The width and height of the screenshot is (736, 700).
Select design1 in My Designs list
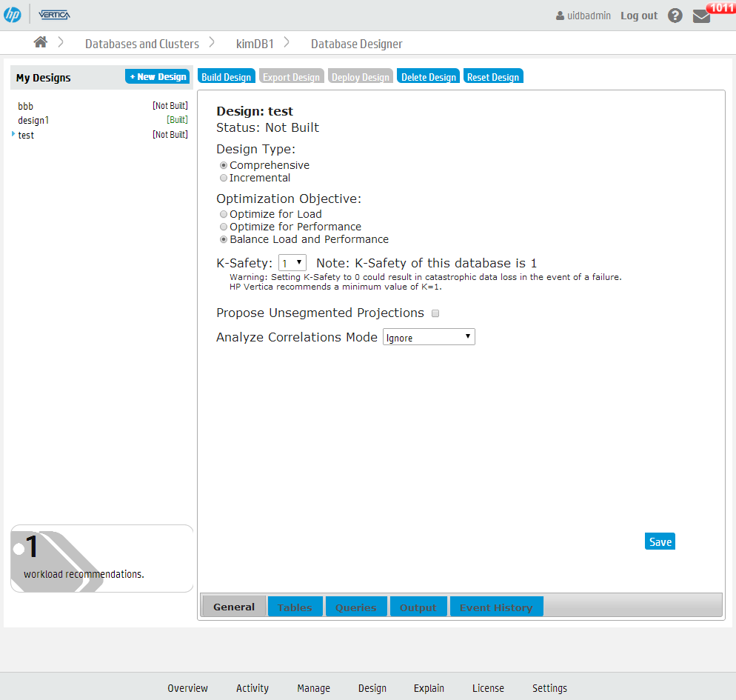tap(33, 120)
